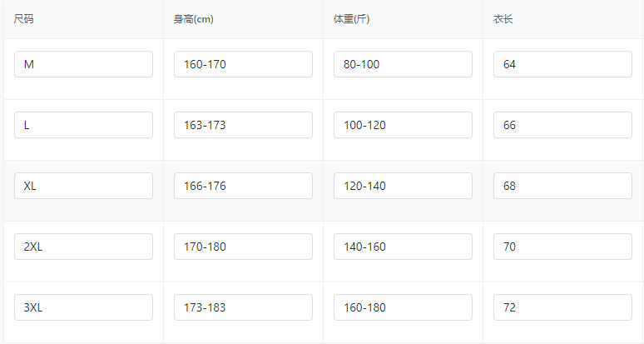Click the weight input showing 100-120

pos(403,125)
